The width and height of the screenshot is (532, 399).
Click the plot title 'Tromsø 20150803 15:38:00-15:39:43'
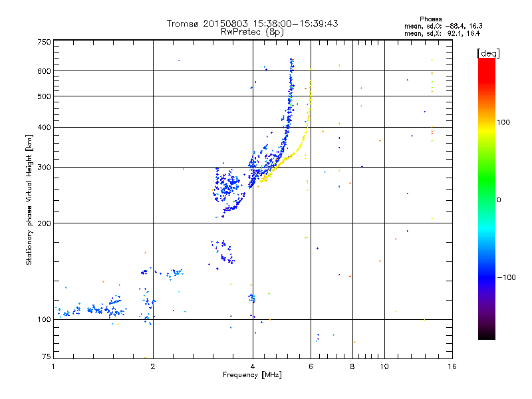(252, 23)
